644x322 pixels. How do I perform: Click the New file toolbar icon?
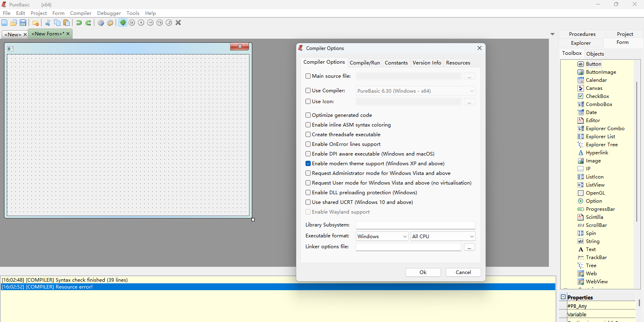click(4, 23)
